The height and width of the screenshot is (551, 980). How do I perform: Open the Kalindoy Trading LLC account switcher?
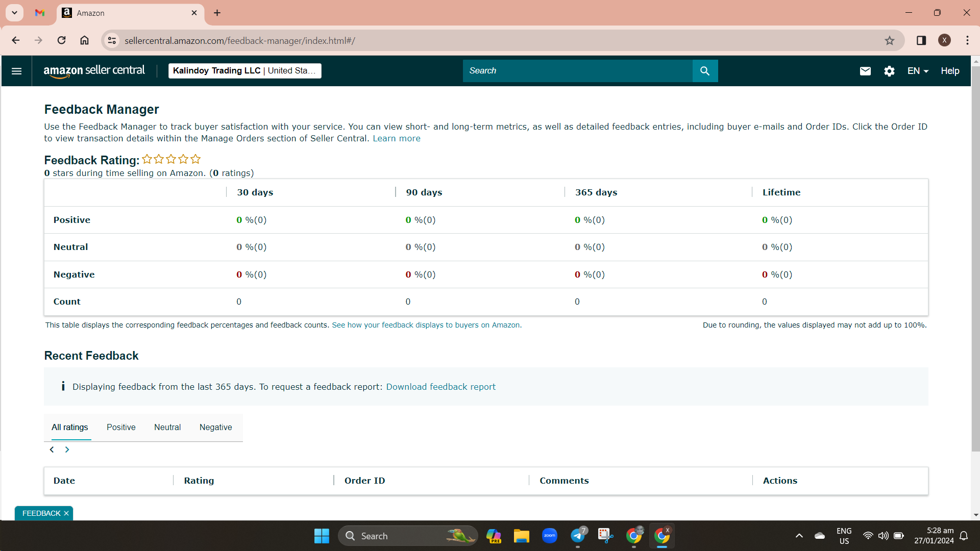[245, 71]
